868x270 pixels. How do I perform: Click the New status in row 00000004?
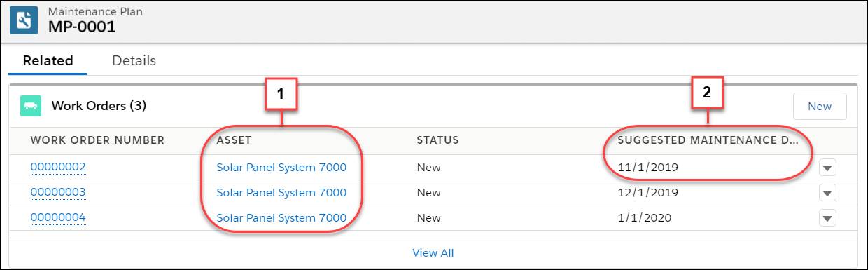(428, 218)
